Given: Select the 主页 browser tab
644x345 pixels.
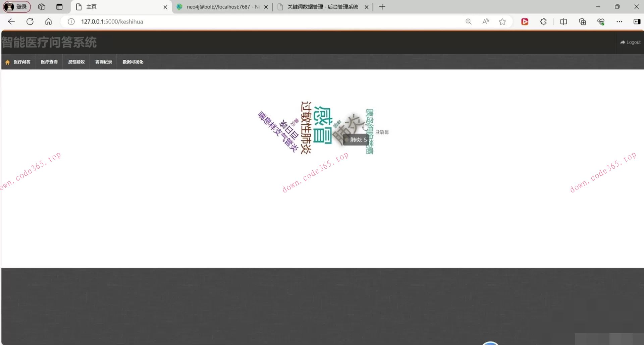Looking at the screenshot, I should tap(121, 7).
